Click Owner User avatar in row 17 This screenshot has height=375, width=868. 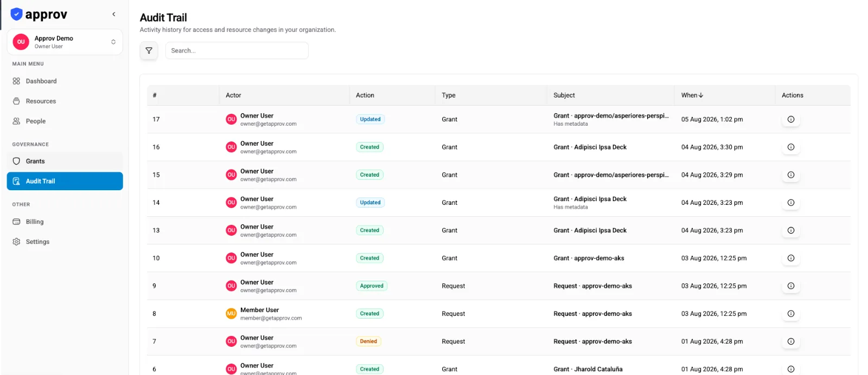231,119
